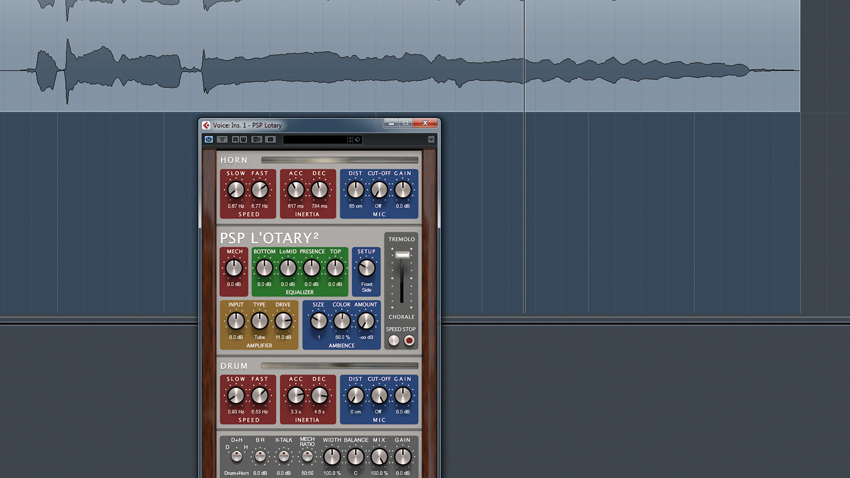Image resolution: width=850 pixels, height=478 pixels.
Task: Click the Horn ACC inertia knob
Action: click(x=295, y=190)
